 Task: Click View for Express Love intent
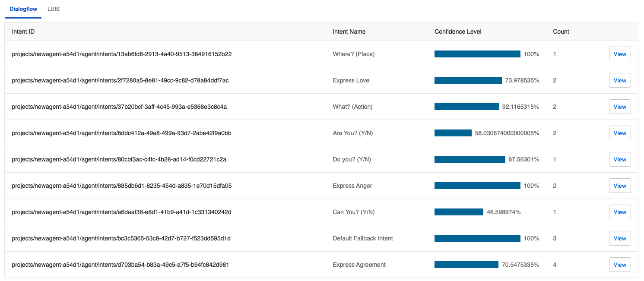[620, 80]
